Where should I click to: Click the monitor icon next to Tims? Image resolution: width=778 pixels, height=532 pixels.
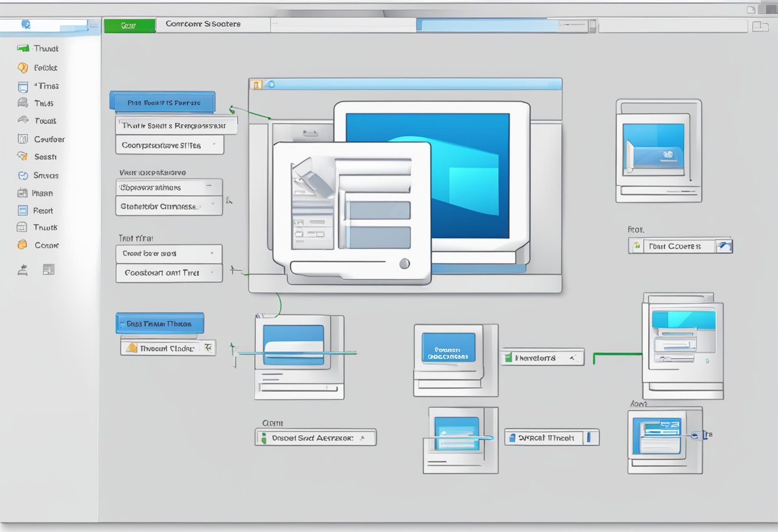pos(23,86)
